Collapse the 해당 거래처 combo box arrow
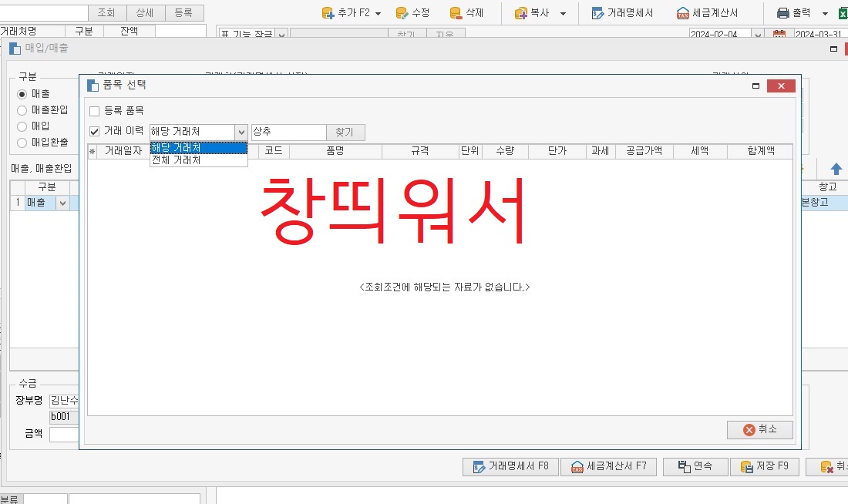The image size is (848, 504). tap(241, 133)
